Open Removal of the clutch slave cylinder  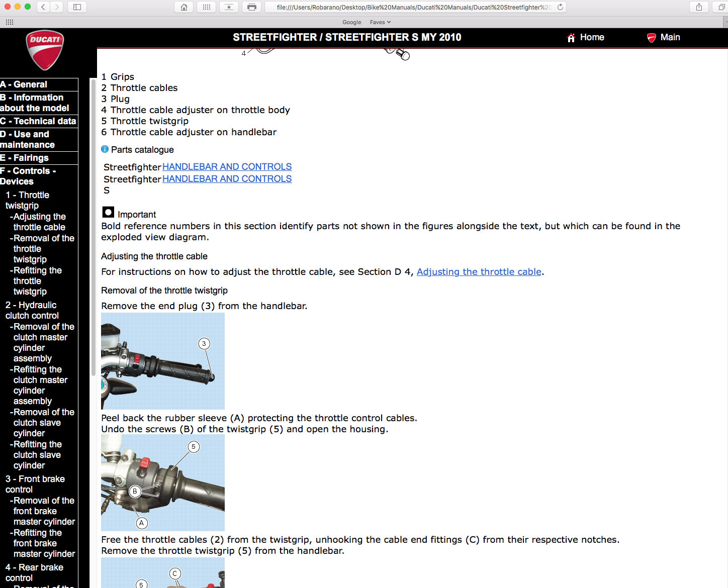point(42,423)
